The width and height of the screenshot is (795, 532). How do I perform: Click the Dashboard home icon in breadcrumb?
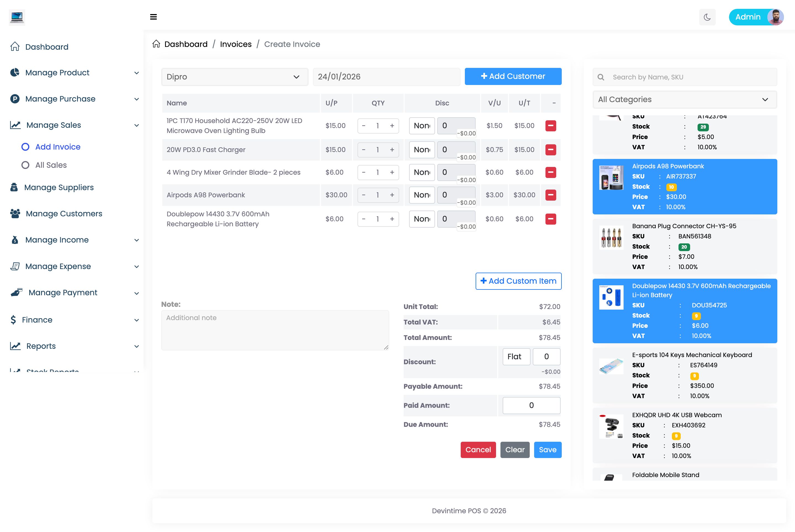tap(156, 44)
